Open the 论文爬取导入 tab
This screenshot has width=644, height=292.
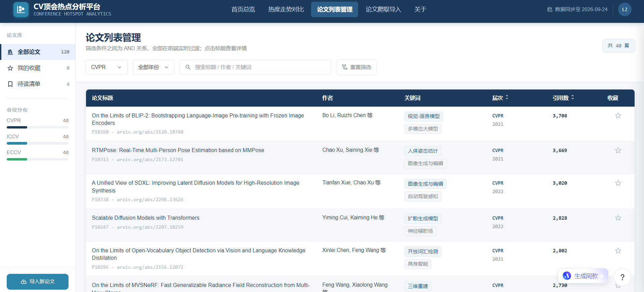[x=383, y=9]
